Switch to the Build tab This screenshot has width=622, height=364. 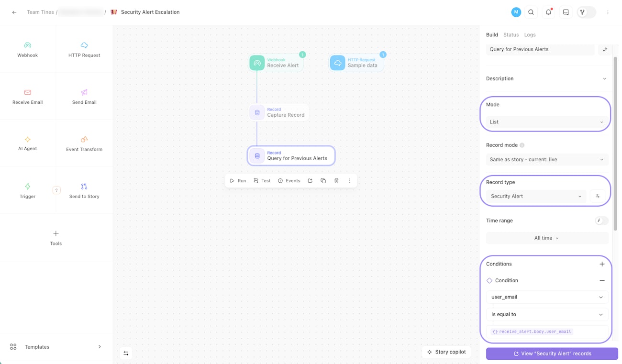point(492,35)
